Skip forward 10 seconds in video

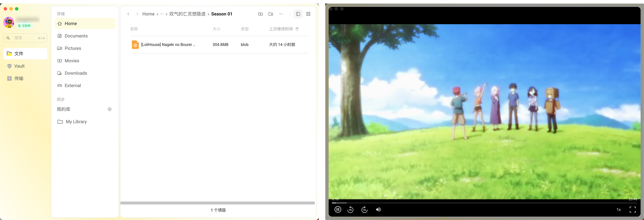(364, 210)
